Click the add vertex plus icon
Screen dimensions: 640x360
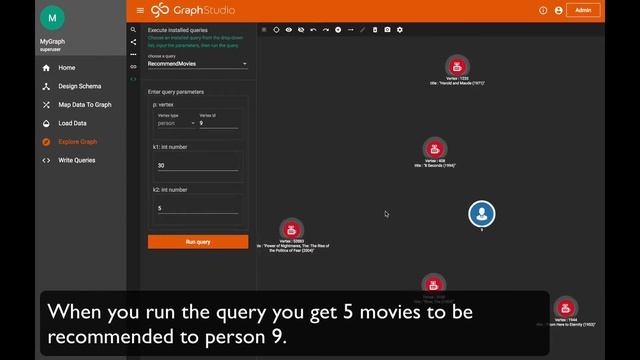point(338,30)
